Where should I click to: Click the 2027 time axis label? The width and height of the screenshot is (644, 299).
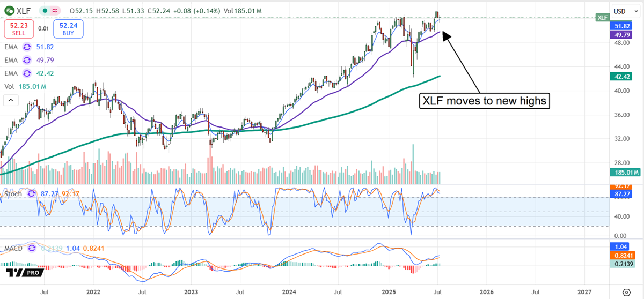[x=584, y=293]
